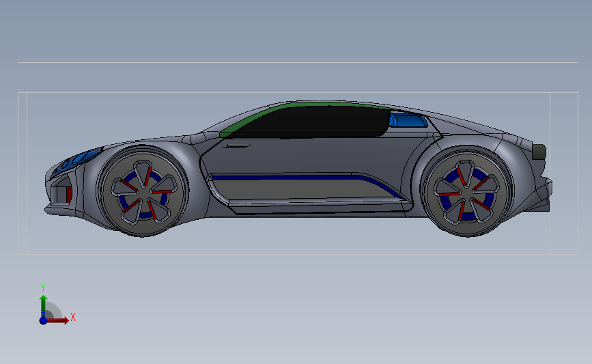Click the blue Z axis ball at the triad origin
Viewport: 592px width, 364px height.
tap(43, 320)
